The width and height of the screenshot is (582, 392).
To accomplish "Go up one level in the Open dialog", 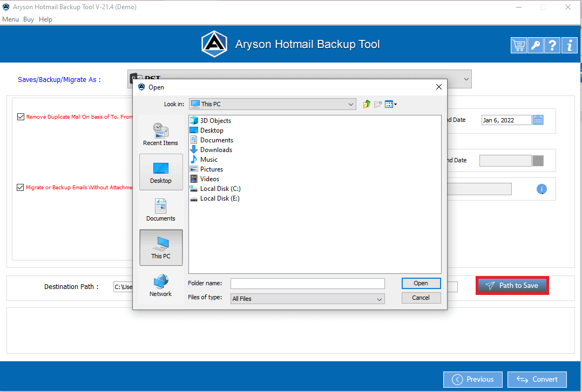I will 367,104.
